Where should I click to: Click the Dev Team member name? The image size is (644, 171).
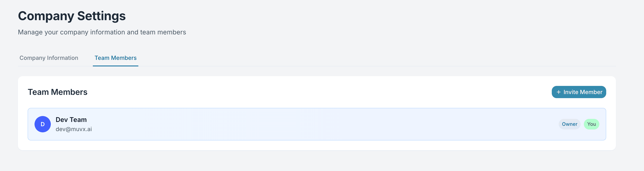point(71,120)
